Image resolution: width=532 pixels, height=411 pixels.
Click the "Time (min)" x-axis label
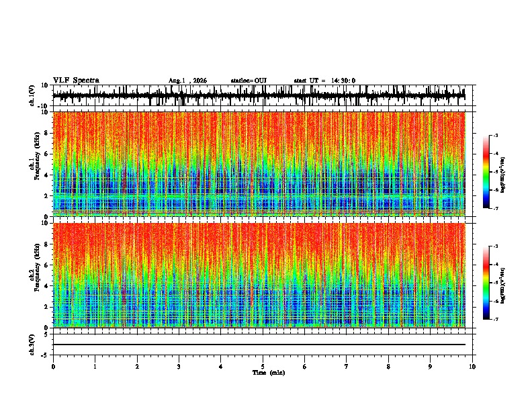pyautogui.click(x=269, y=373)
